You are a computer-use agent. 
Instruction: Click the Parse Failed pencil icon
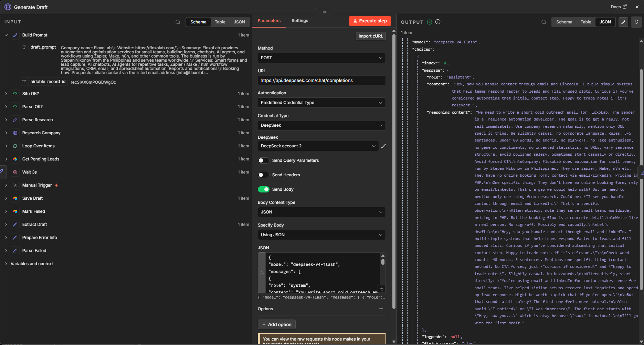[15, 251]
